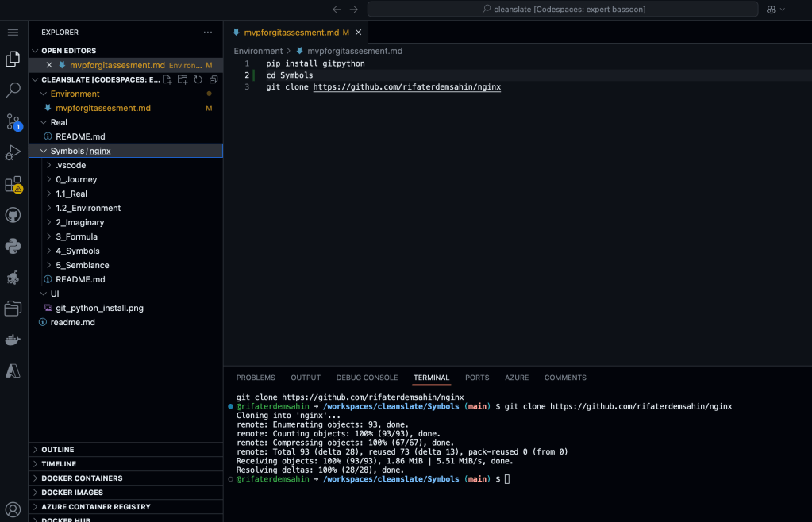Open the GitHub view in activity bar
This screenshot has height=522, width=812.
13,215
